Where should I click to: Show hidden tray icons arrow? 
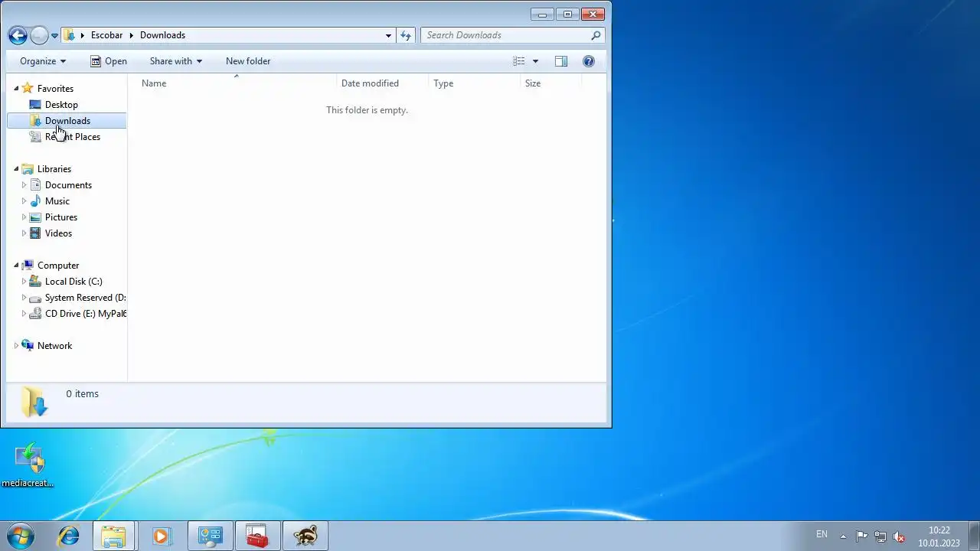pyautogui.click(x=843, y=536)
